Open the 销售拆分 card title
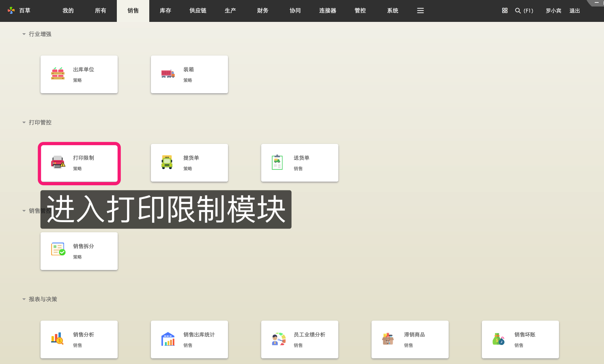The height and width of the screenshot is (364, 604). [84, 246]
